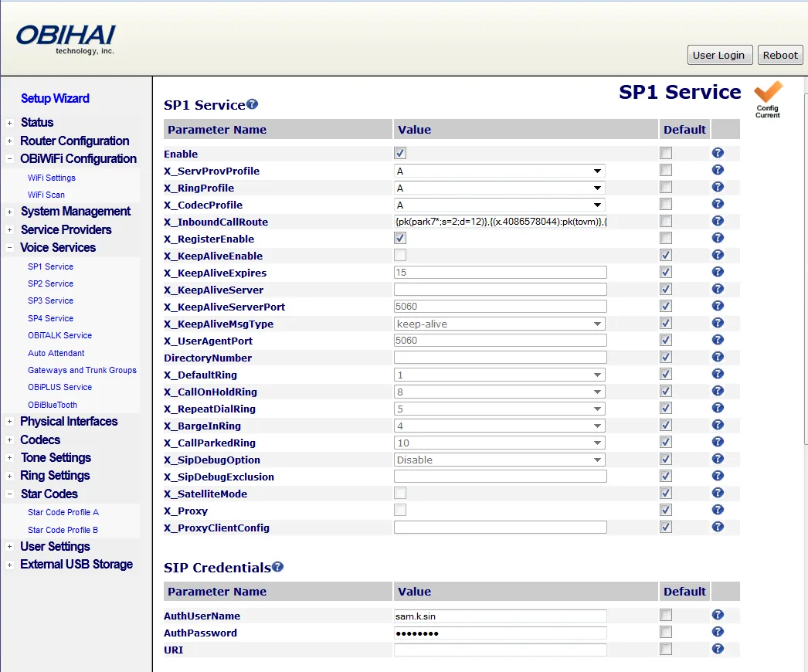This screenshot has height=672, width=808.
Task: Uncheck Default for X_KeepAliveExpires
Action: 666,272
